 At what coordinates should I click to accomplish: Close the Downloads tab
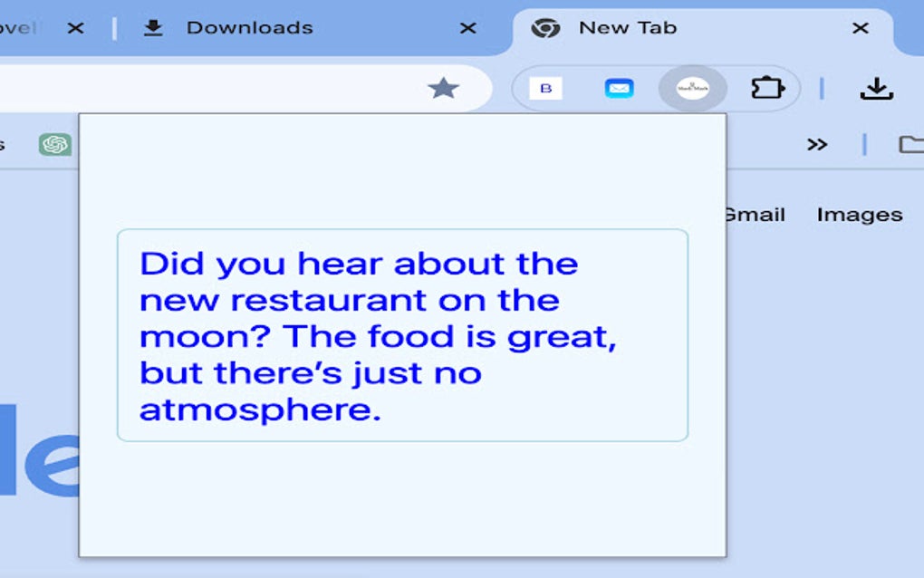[467, 28]
